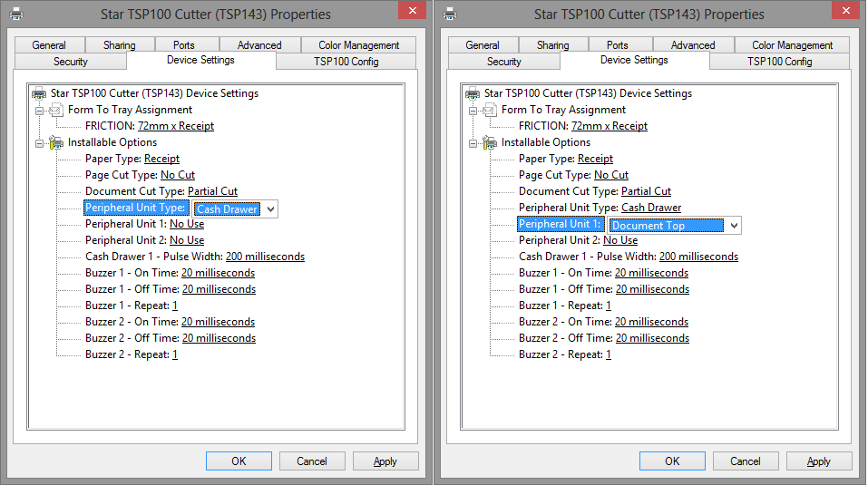
Task: Switch to Advanced tab in left window
Action: click(x=259, y=45)
